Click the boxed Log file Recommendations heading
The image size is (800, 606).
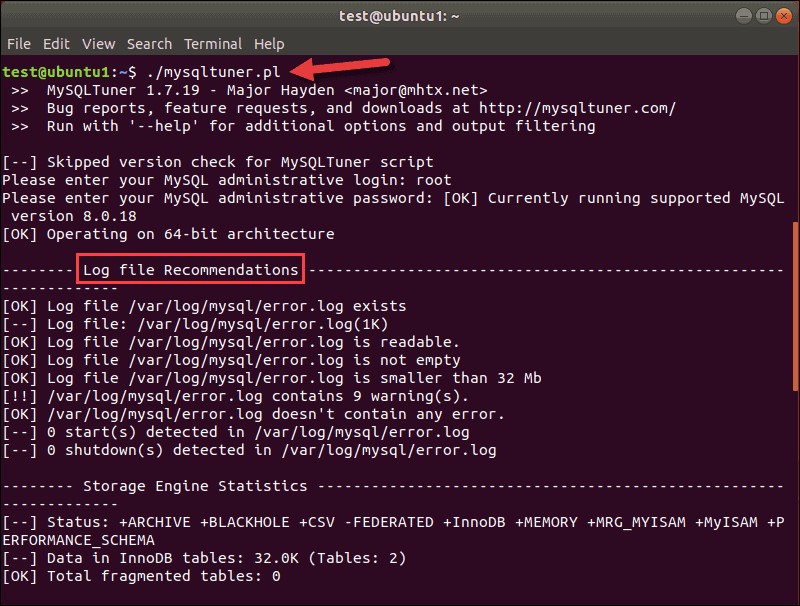190,270
